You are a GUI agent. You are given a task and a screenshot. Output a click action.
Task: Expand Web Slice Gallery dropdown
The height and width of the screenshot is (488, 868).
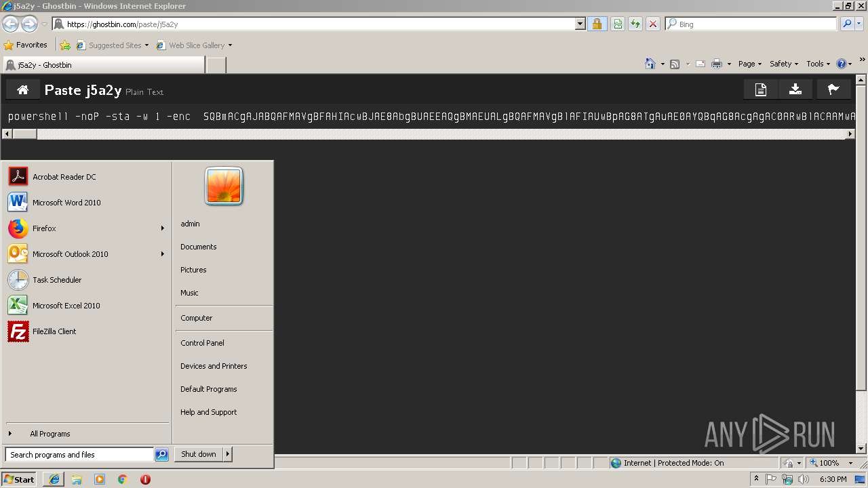(230, 45)
